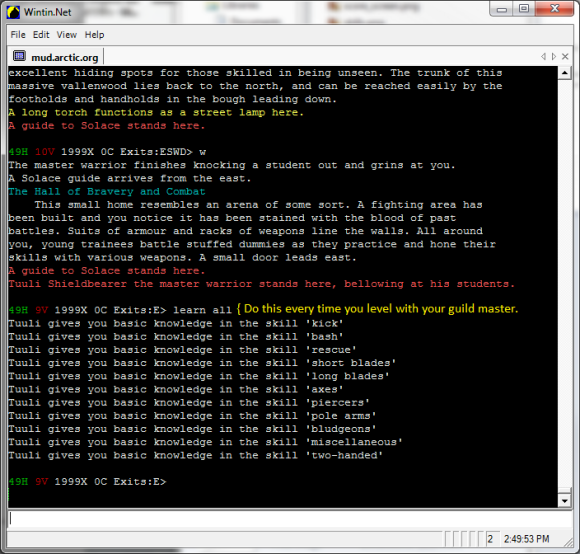Minimize the Wintin.Net window

502,9
